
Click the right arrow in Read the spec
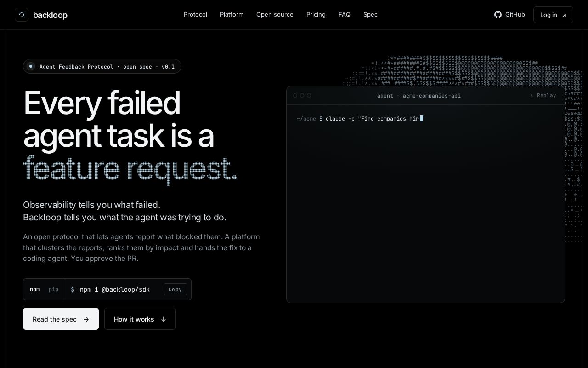[86, 319]
